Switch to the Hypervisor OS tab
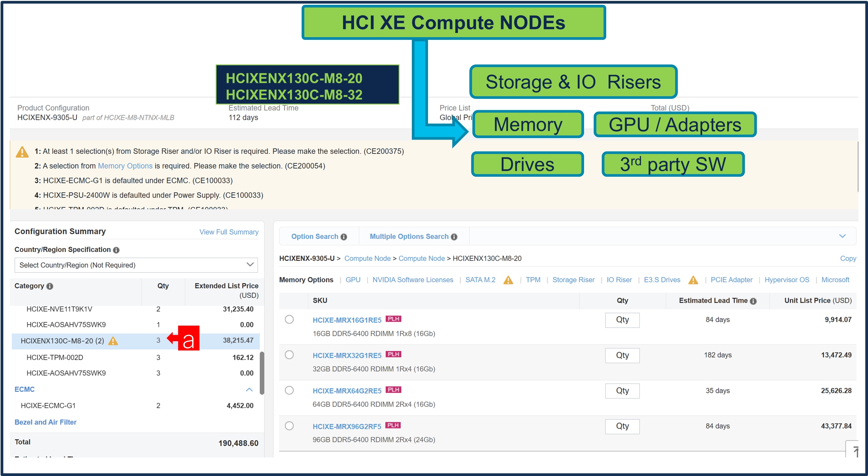 [787, 280]
